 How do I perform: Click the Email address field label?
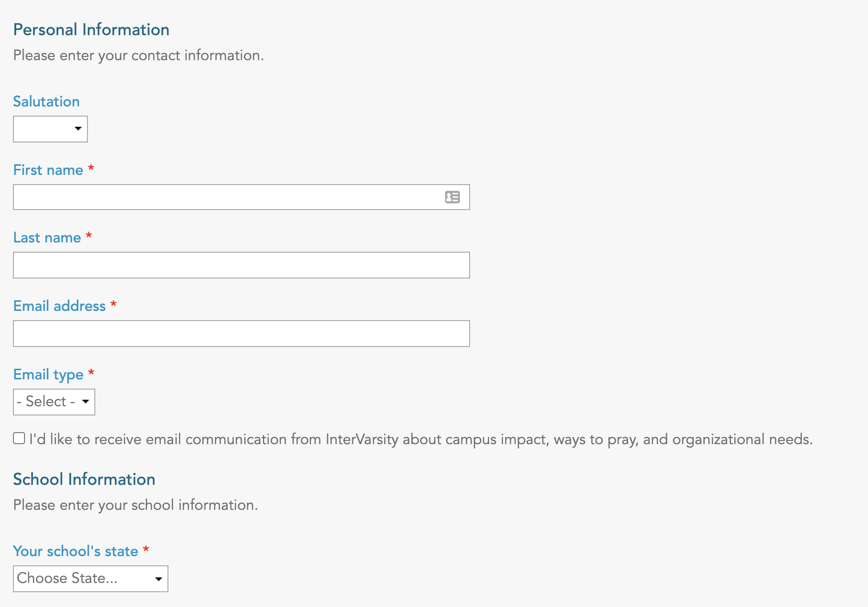point(60,306)
